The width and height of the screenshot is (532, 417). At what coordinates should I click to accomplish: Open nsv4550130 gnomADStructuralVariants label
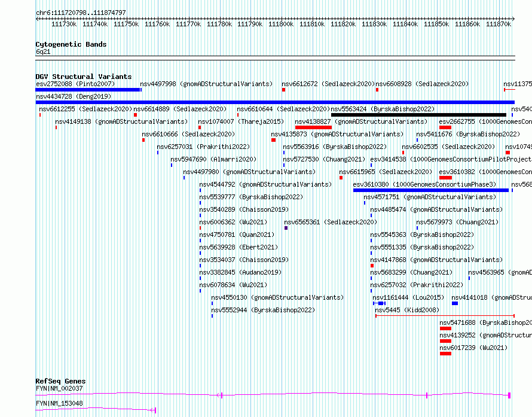[x=277, y=297]
